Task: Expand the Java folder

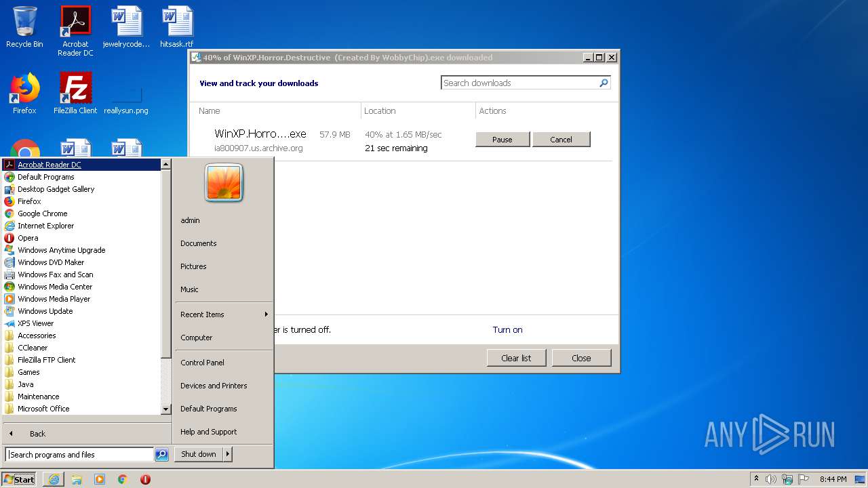Action: 81,384
